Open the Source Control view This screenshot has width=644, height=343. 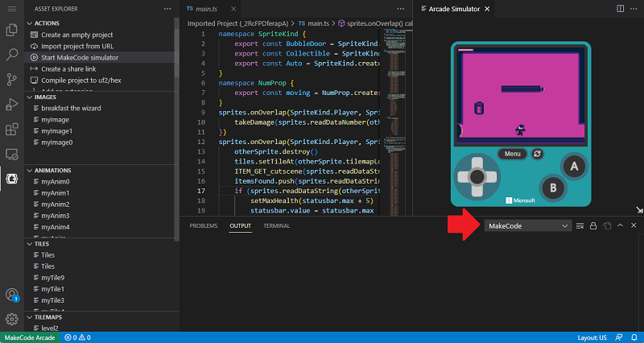12,79
